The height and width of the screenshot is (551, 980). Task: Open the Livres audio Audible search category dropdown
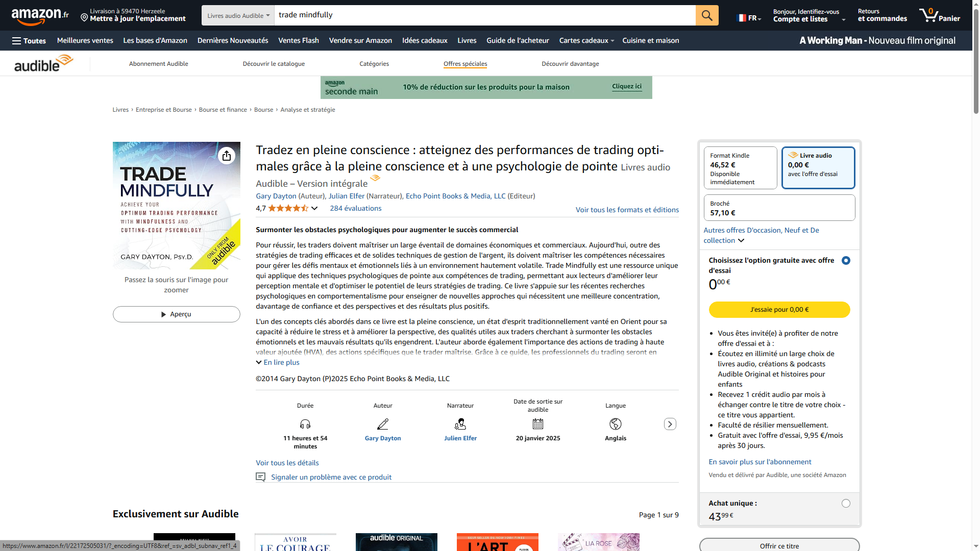click(x=238, y=15)
